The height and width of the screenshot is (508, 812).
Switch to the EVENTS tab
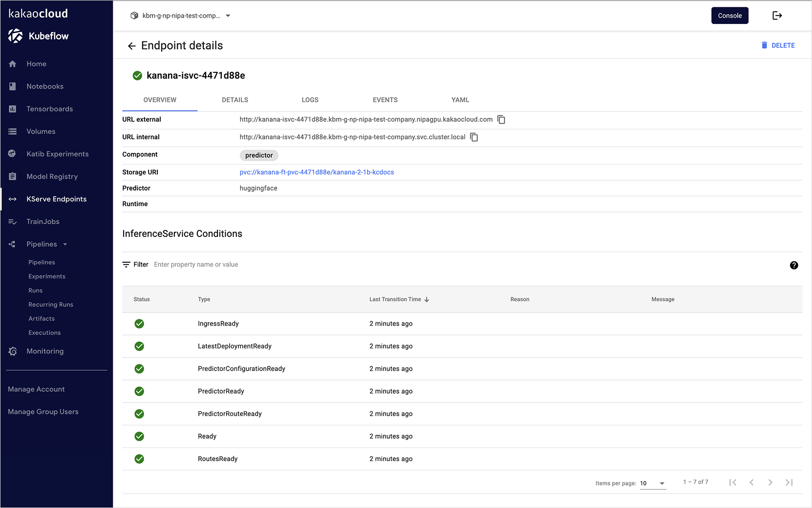(x=385, y=100)
